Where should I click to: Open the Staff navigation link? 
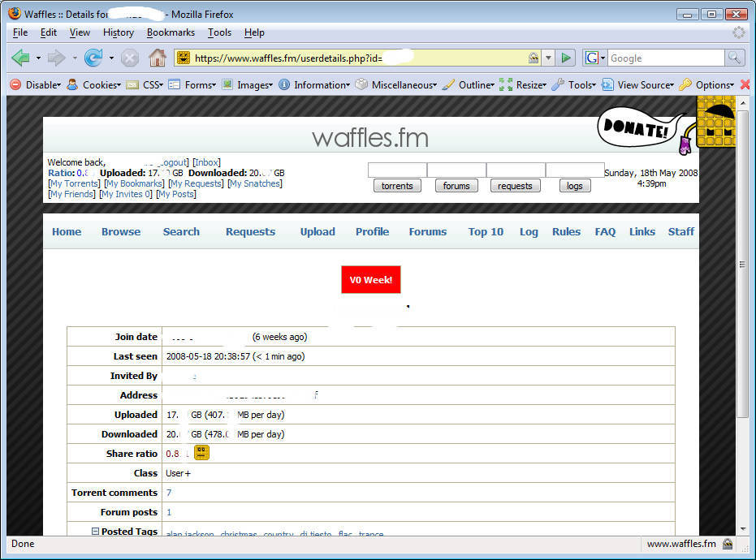680,232
